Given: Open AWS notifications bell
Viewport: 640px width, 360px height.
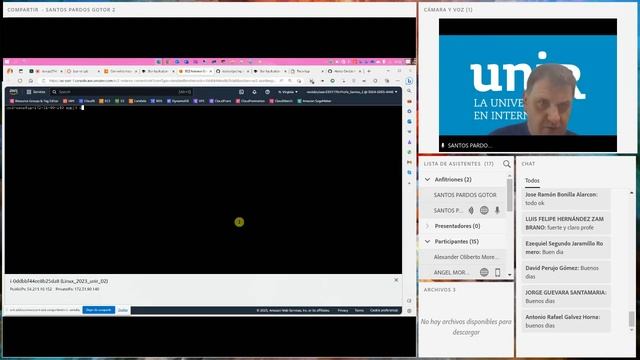Looking at the screenshot, I should pyautogui.click(x=254, y=92).
